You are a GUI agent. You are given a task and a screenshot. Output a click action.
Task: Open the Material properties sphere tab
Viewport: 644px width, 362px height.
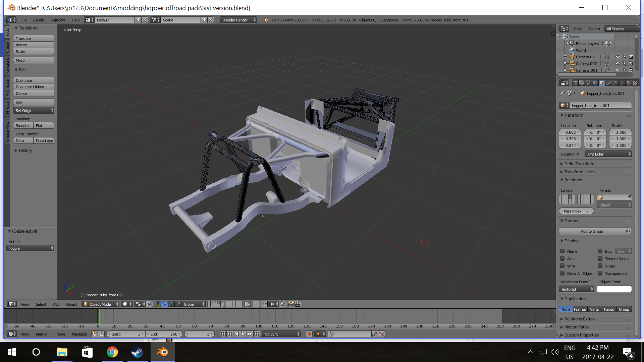[629, 83]
